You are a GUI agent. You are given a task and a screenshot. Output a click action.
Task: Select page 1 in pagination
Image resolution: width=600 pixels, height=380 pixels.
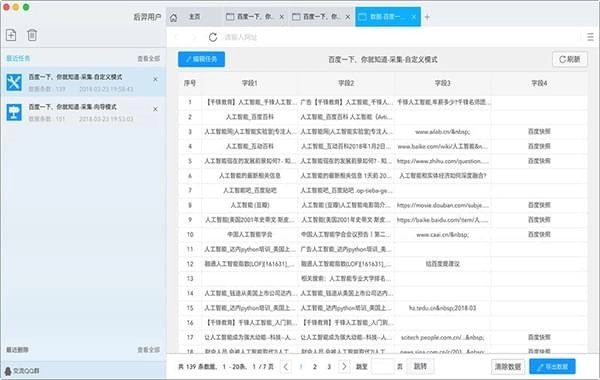(300, 367)
